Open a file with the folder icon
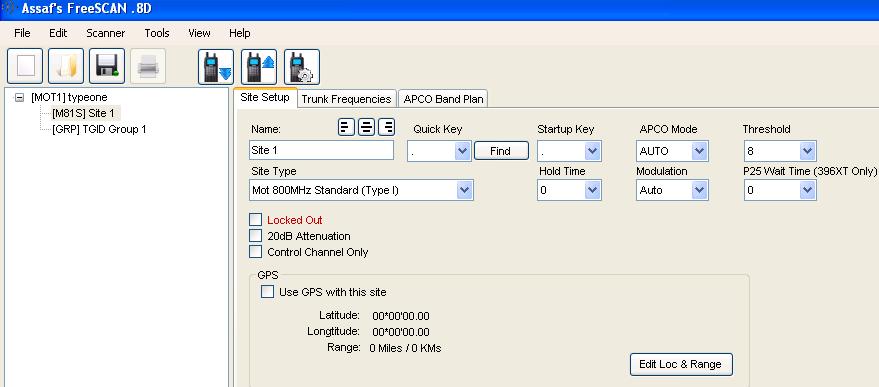 [x=66, y=66]
